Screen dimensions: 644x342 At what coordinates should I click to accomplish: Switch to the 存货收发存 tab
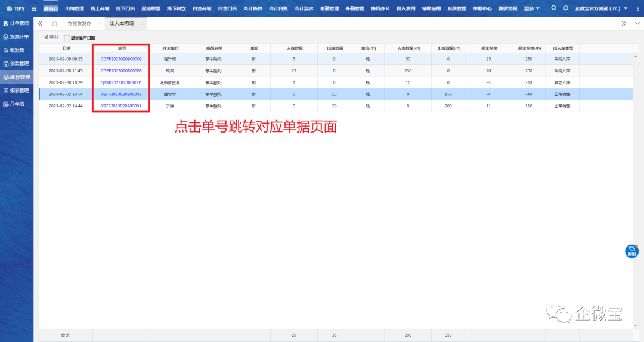79,23
